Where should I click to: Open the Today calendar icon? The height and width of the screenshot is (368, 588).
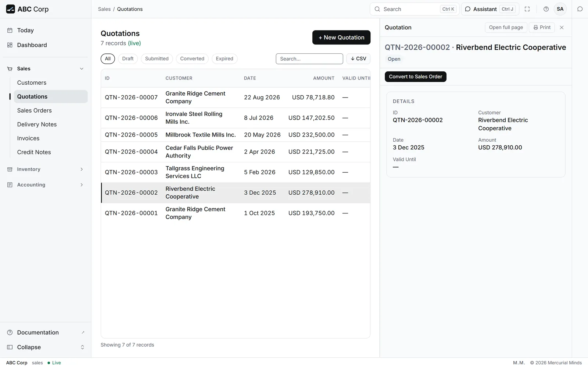(x=10, y=31)
